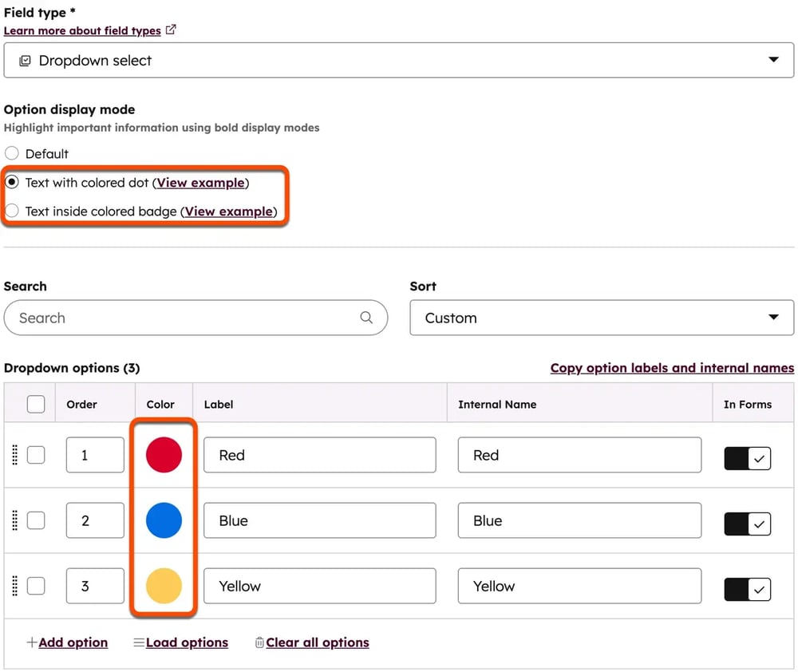The width and height of the screenshot is (798, 672).
Task: Click the external link icon beside field types
Action: tap(171, 30)
